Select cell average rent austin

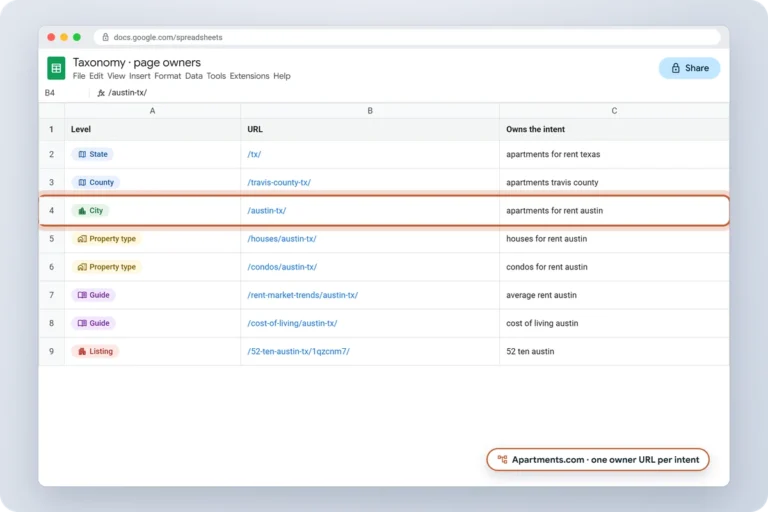[614, 295]
